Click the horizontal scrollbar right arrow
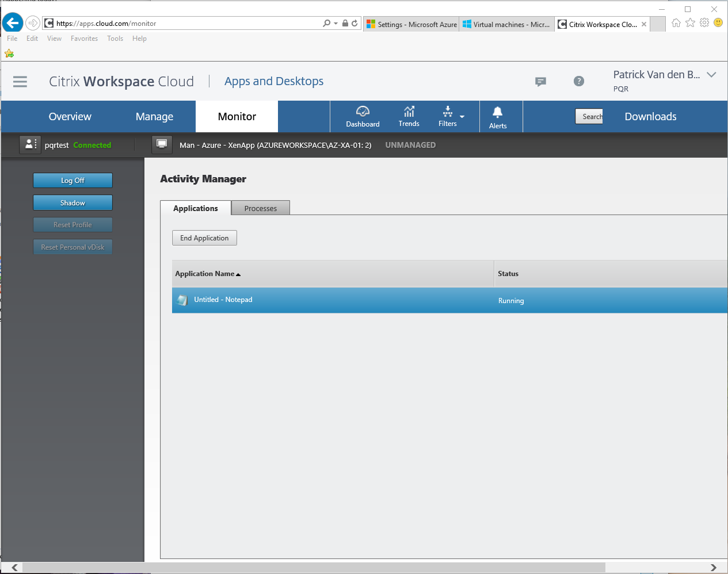This screenshot has height=574, width=728. pyautogui.click(x=714, y=568)
